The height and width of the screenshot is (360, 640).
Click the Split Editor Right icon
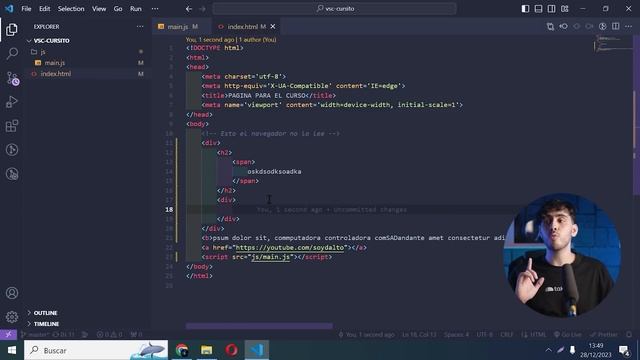tap(616, 27)
